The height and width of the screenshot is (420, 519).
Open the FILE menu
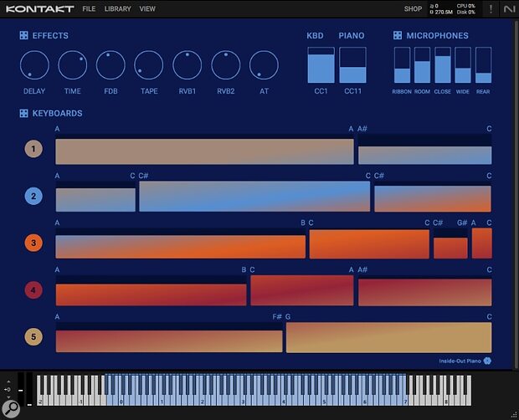[x=89, y=9]
